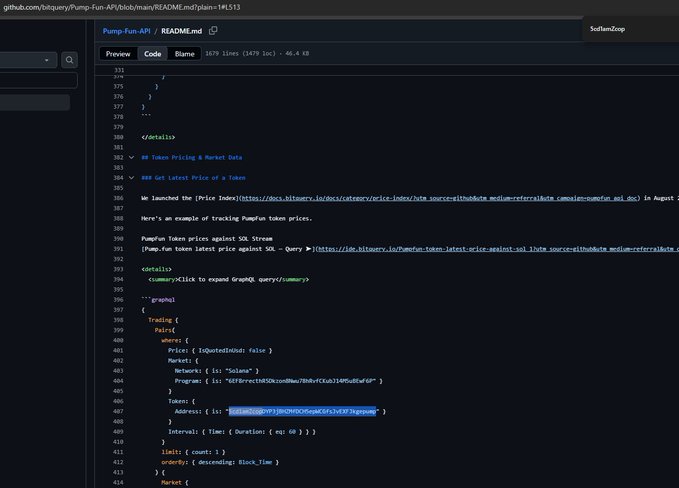Image resolution: width=679 pixels, height=488 pixels.
Task: Copy file path icon next to README.md
Action: [x=213, y=31]
